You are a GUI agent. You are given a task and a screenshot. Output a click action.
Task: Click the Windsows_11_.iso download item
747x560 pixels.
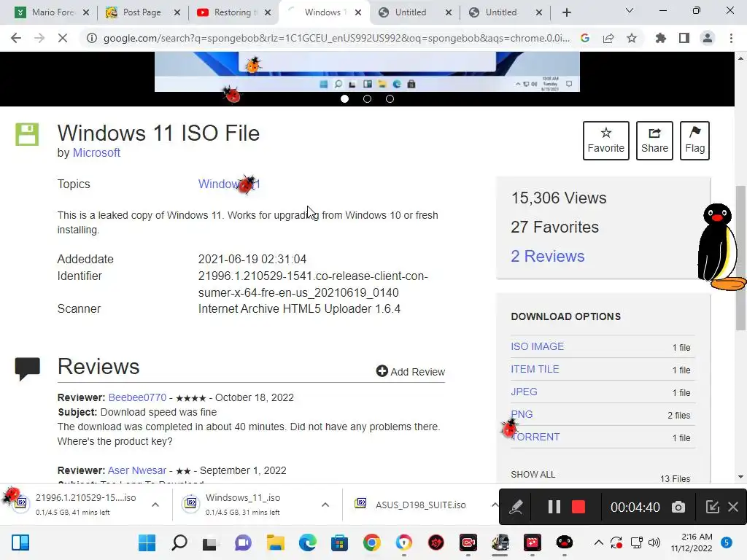242,505
